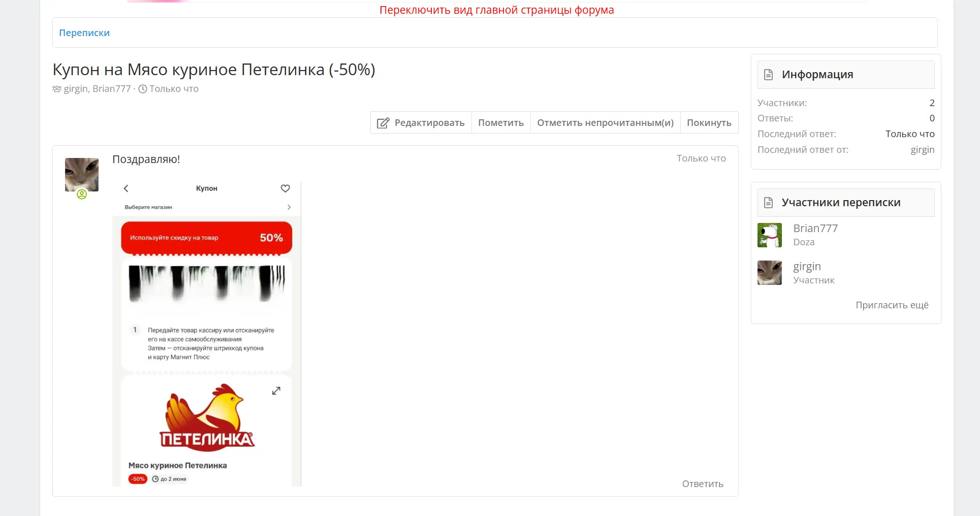
Task: Click the heart icon in the coupon image
Action: pyautogui.click(x=286, y=188)
